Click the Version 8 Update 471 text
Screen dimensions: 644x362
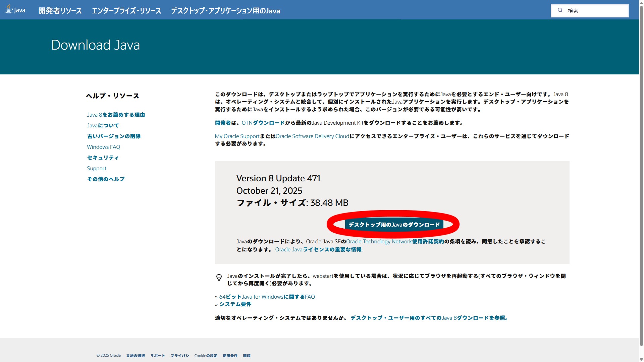click(x=278, y=178)
